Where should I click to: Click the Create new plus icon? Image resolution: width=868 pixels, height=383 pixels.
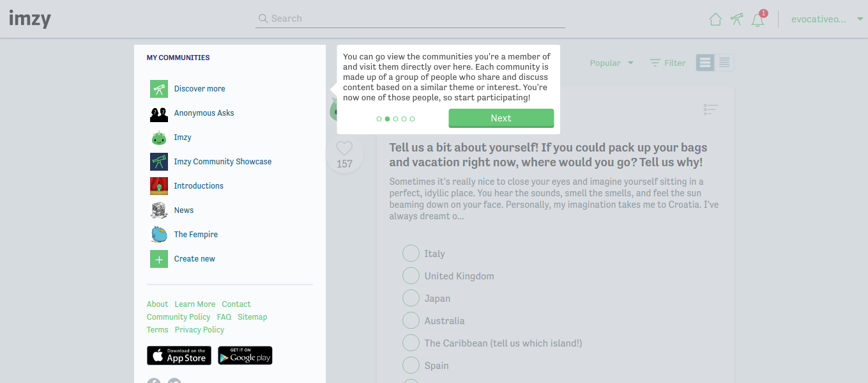click(x=159, y=259)
